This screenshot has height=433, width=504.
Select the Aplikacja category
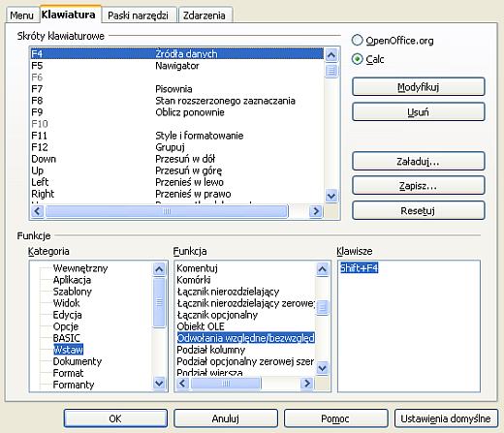point(72,280)
